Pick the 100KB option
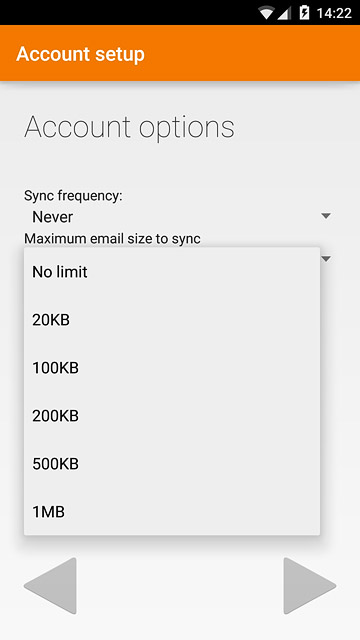Image resolution: width=360 pixels, height=640 pixels. tap(172, 368)
